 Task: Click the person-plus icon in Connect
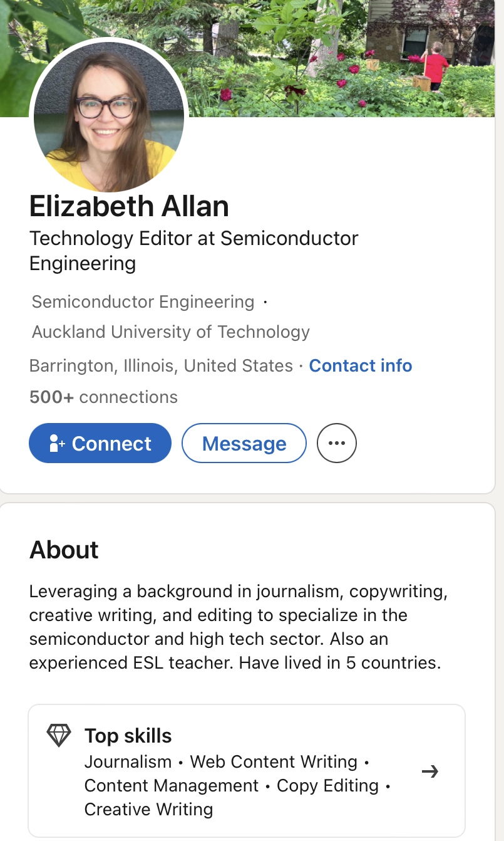(57, 443)
